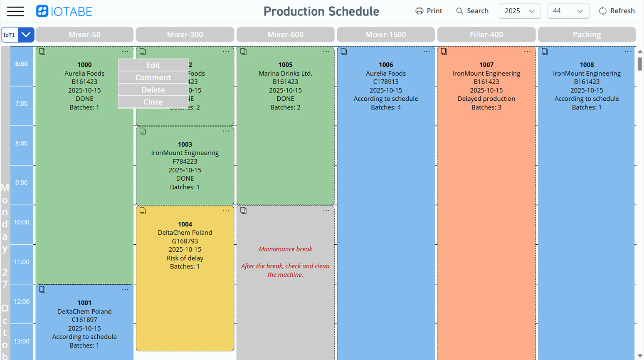Click the Mixer-1500 column header

pyautogui.click(x=385, y=35)
